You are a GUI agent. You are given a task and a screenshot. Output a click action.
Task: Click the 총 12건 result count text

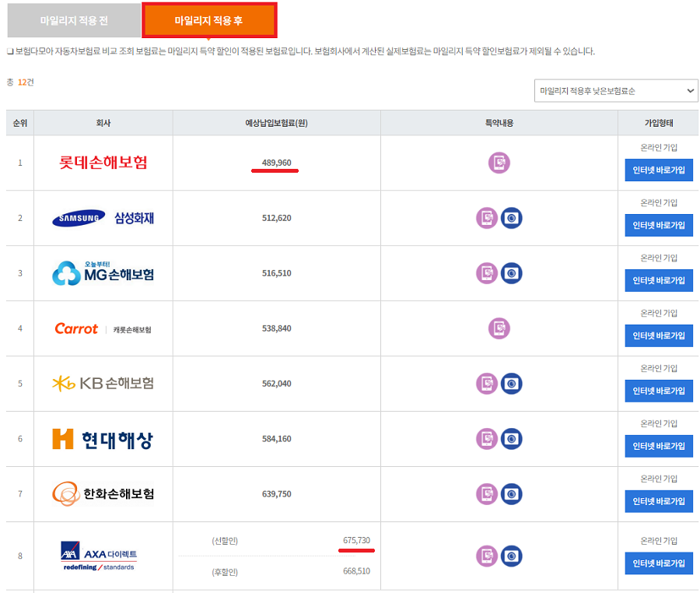(x=20, y=82)
